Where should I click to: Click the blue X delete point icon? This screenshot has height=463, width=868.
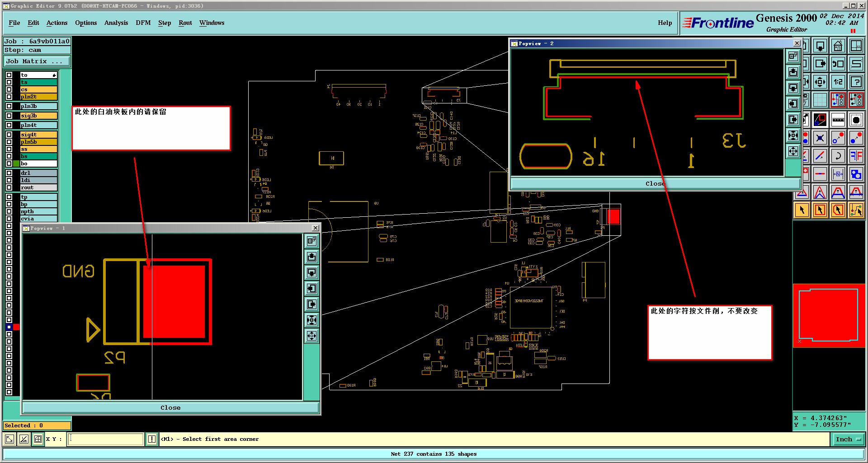click(820, 138)
